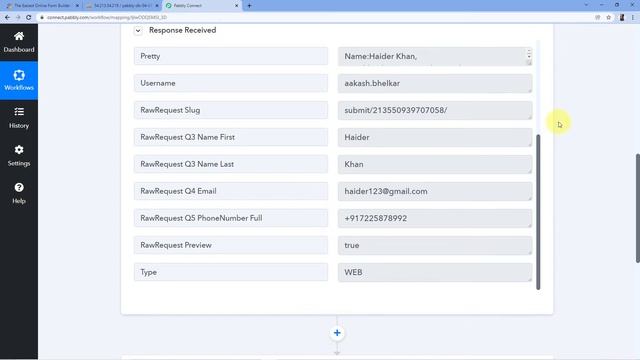Close the Pabbly Connect tab
This screenshot has width=640, height=360.
pos(236,6)
